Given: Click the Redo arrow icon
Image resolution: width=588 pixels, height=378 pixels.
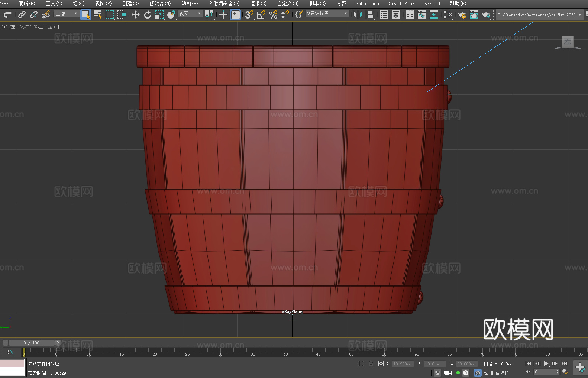Looking at the screenshot, I should point(7,14).
